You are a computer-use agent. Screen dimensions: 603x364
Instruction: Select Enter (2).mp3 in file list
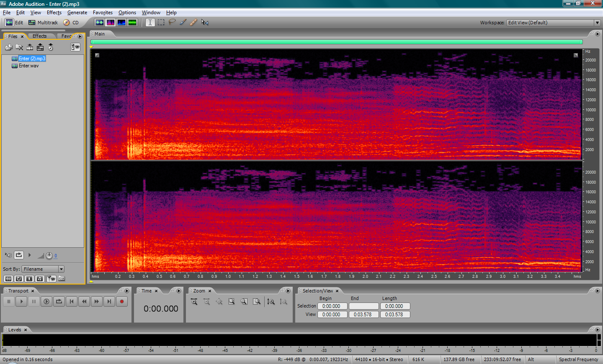coord(32,59)
